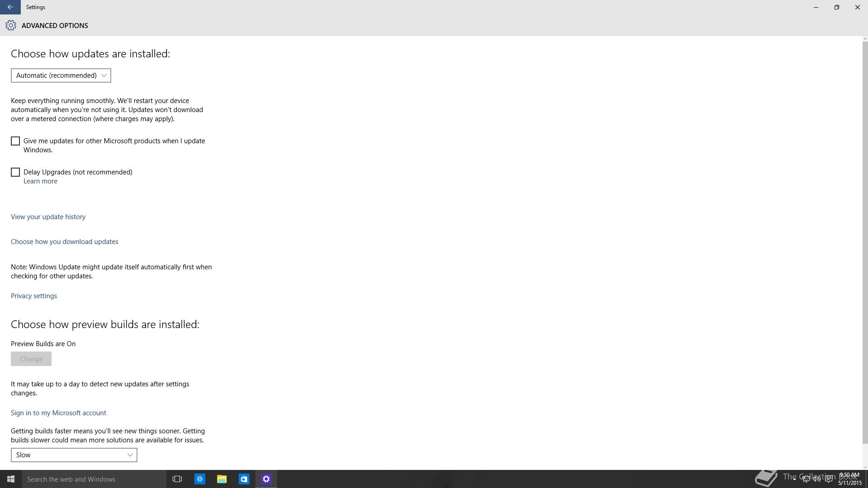Click 'Choose how updates are installed:' heading
The image size is (868, 488).
(x=90, y=54)
